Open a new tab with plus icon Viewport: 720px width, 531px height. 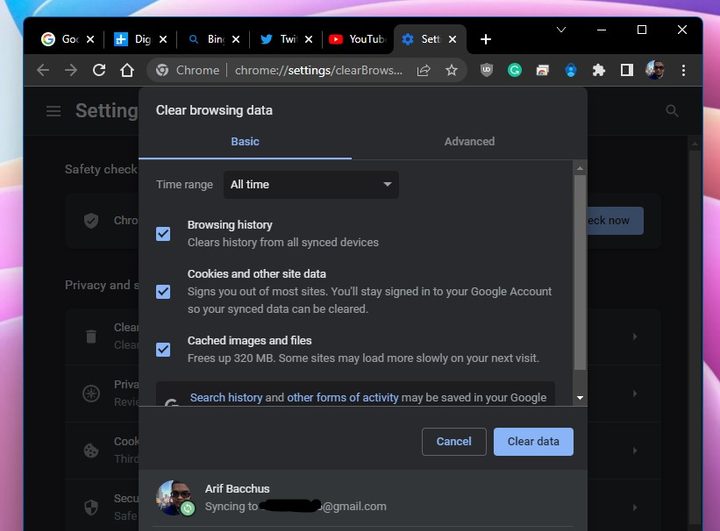pyautogui.click(x=485, y=40)
